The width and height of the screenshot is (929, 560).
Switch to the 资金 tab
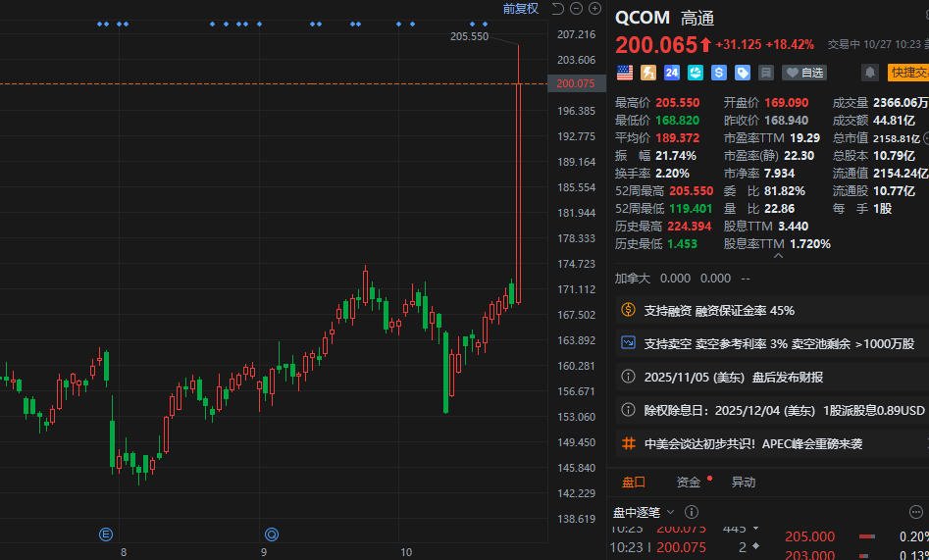689,482
